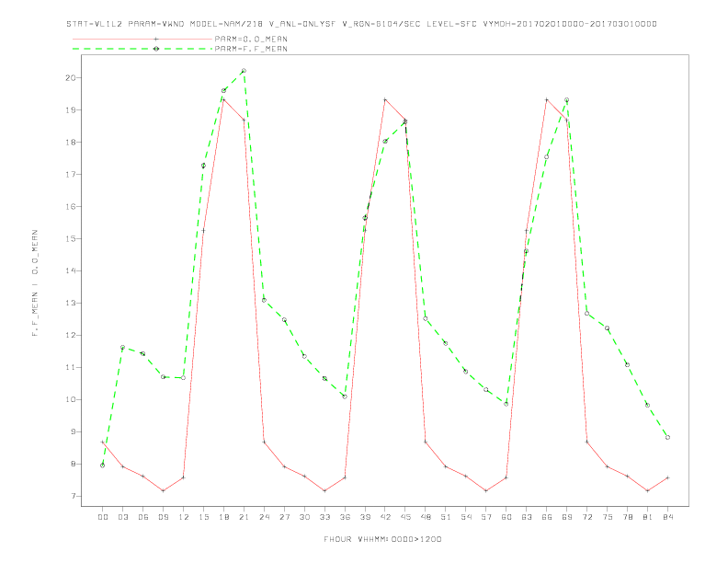Select green circle data point at hour 21 peak
This screenshot has width=728, height=563.
244,71
